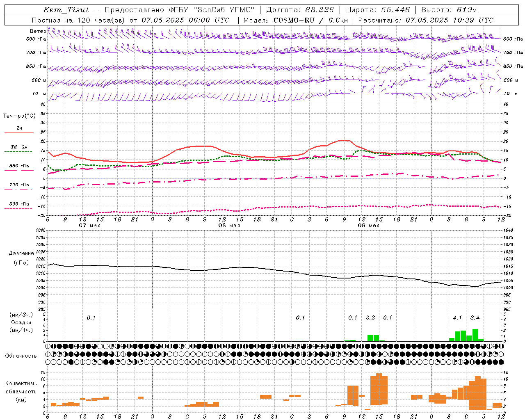The height and width of the screenshot is (420, 525).
Task: Click the 'Конвективн.' convective cloud label
Action: pyautogui.click(x=21, y=383)
